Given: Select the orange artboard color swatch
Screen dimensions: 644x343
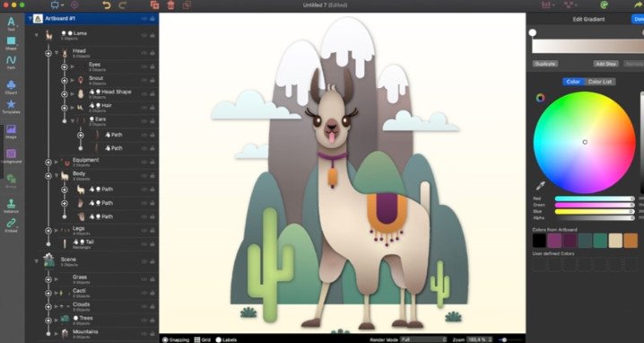Looking at the screenshot, I should (x=631, y=241).
